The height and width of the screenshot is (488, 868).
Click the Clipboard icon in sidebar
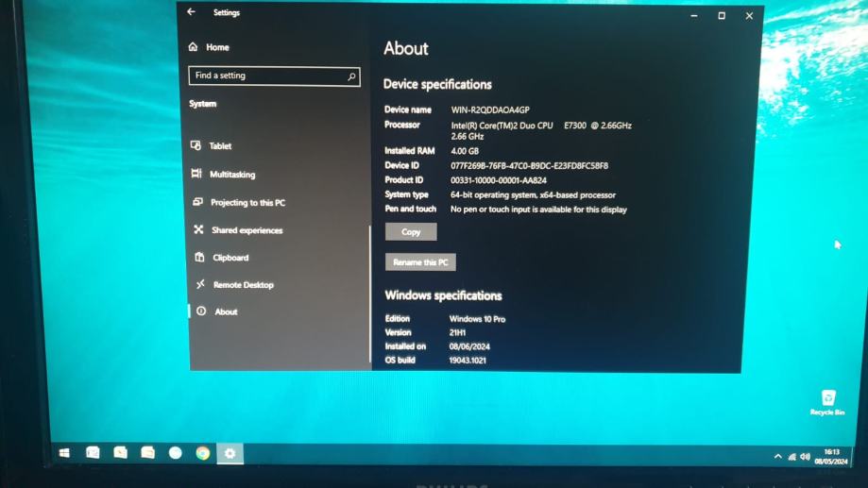point(200,257)
